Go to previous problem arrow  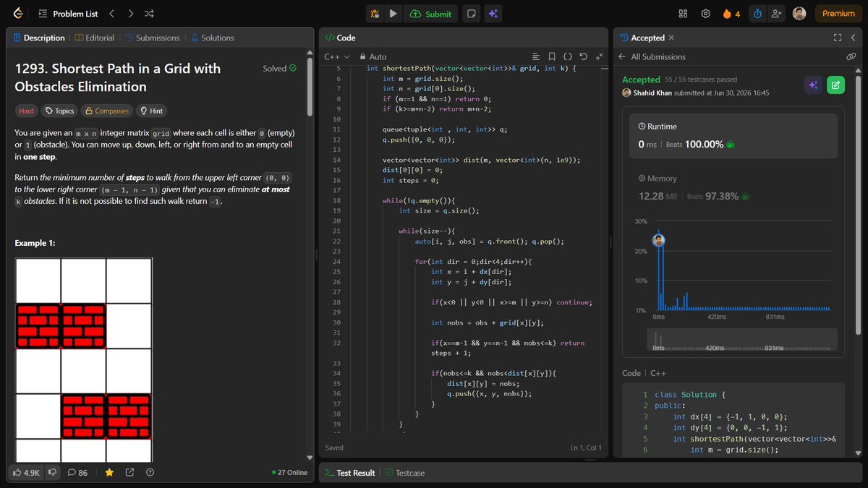(x=111, y=13)
